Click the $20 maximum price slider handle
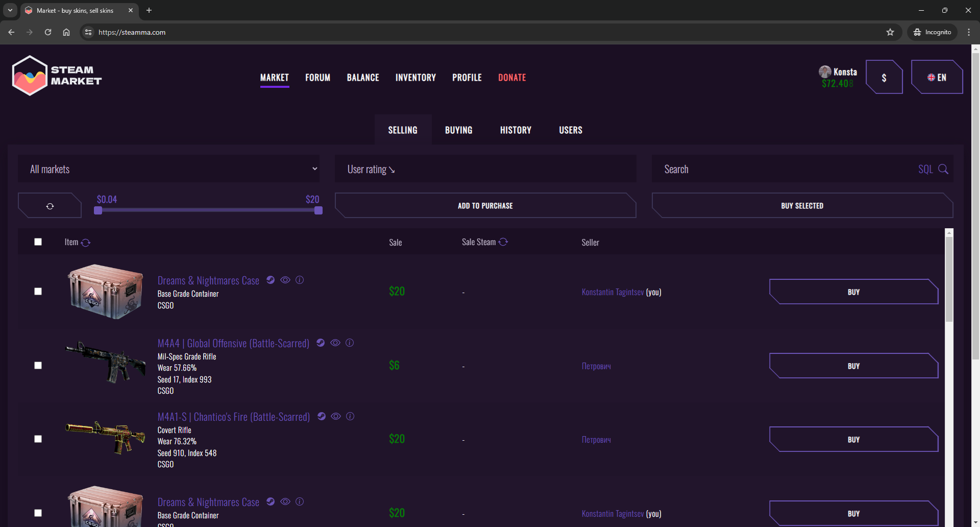 pyautogui.click(x=318, y=210)
